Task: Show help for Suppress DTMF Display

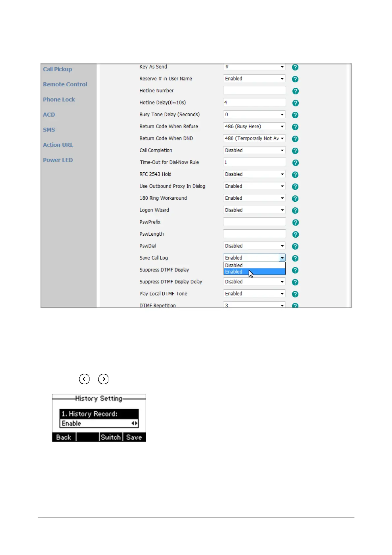Action: click(295, 270)
